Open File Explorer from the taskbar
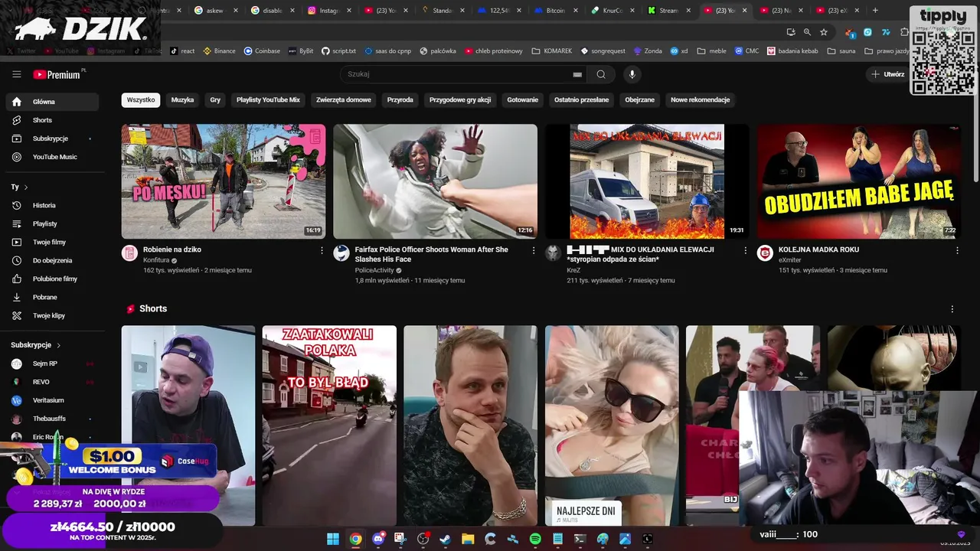980x551 pixels. tap(468, 539)
